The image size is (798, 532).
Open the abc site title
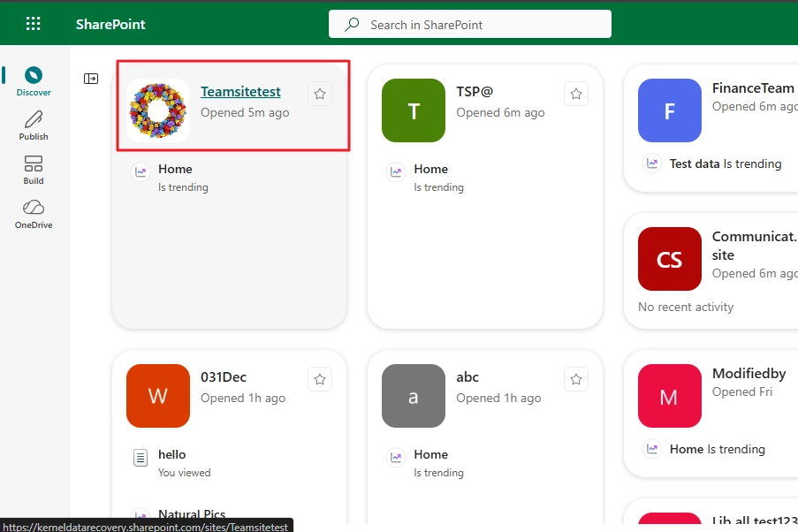[x=467, y=377]
